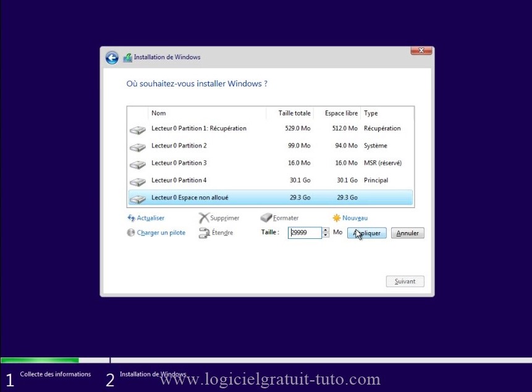Select the Lecteur 0 Partition 3 row
Screen dimensions: 532x392
coord(271,163)
